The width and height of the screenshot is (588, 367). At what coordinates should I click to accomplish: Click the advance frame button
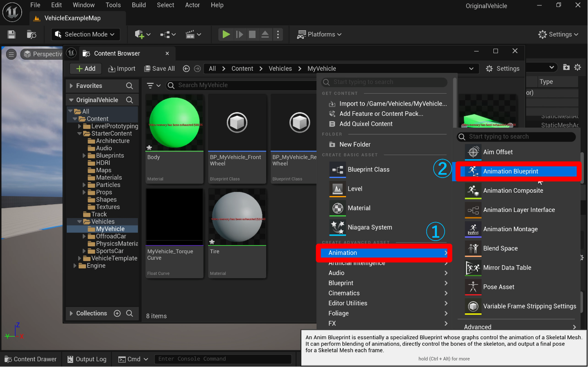tap(240, 34)
